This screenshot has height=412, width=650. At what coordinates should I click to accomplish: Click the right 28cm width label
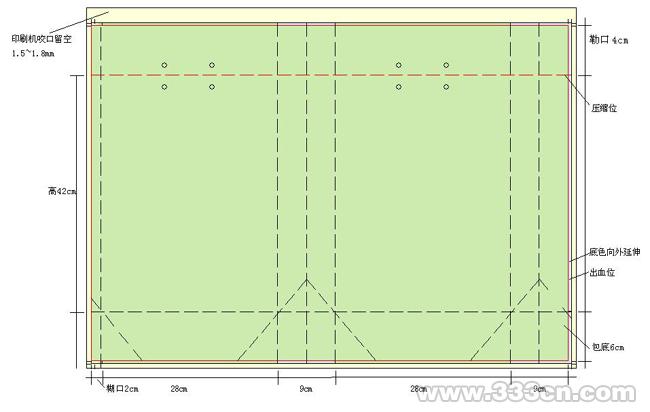pyautogui.click(x=420, y=387)
